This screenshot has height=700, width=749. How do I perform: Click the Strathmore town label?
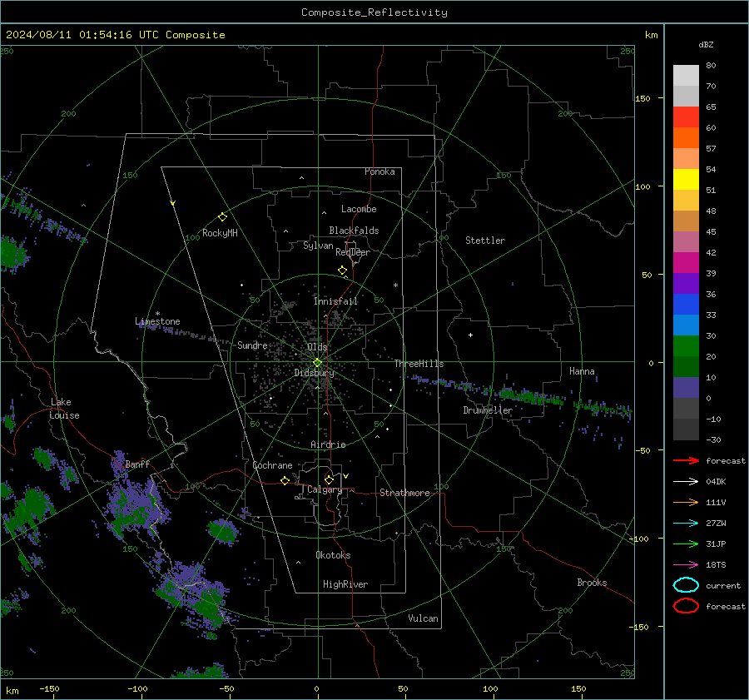pos(404,493)
